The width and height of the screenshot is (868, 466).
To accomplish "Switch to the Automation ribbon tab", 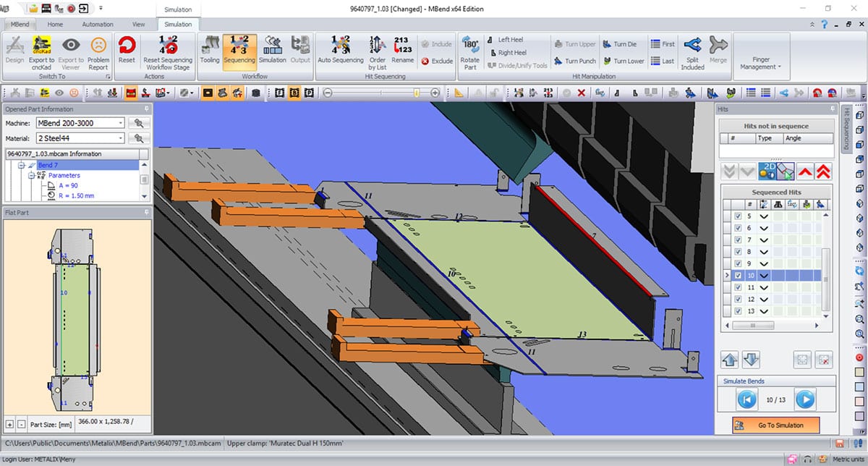I will pos(97,24).
